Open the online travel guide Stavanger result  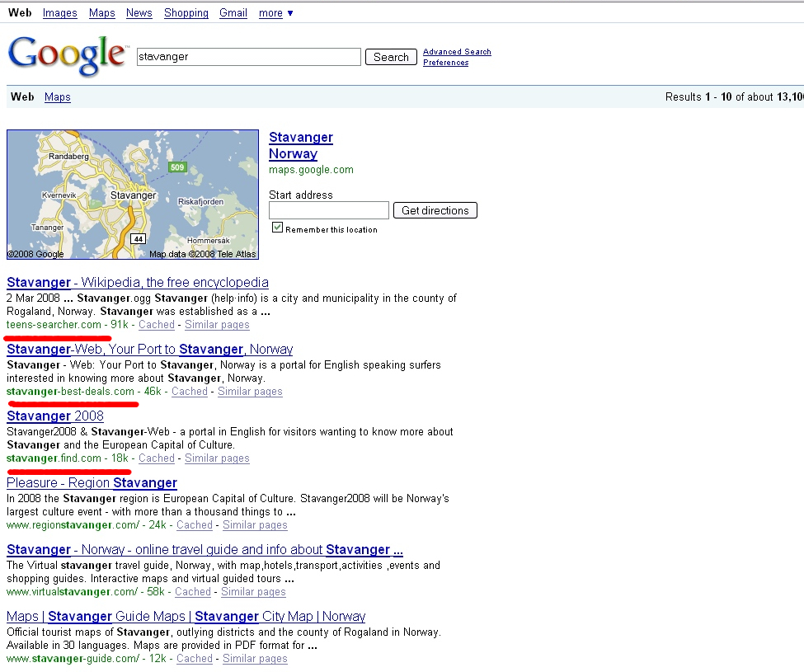pos(205,550)
